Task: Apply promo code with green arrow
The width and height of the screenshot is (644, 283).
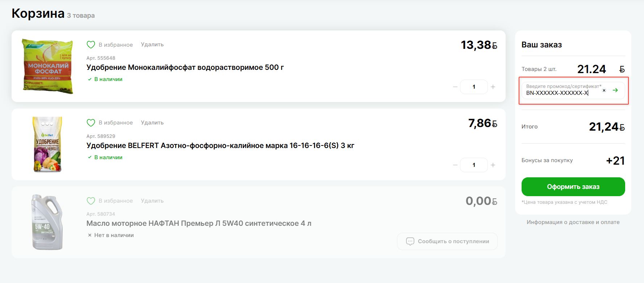Action: [615, 90]
